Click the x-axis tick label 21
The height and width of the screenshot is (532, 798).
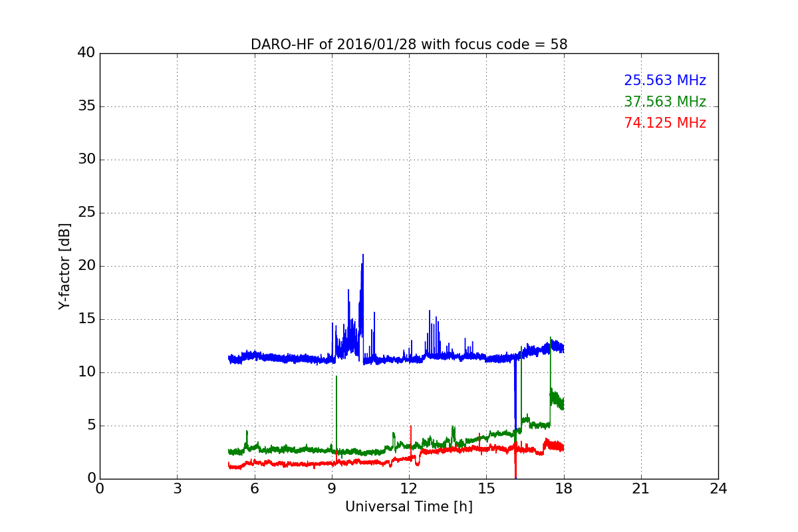[x=641, y=489]
